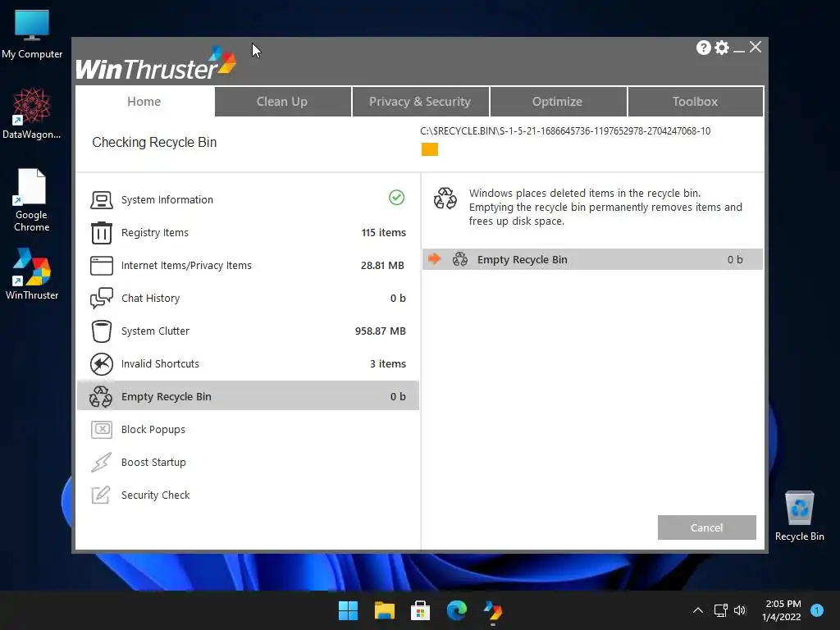The image size is (840, 630).
Task: Launch Microsoft Edge from taskbar
Action: pos(456,610)
